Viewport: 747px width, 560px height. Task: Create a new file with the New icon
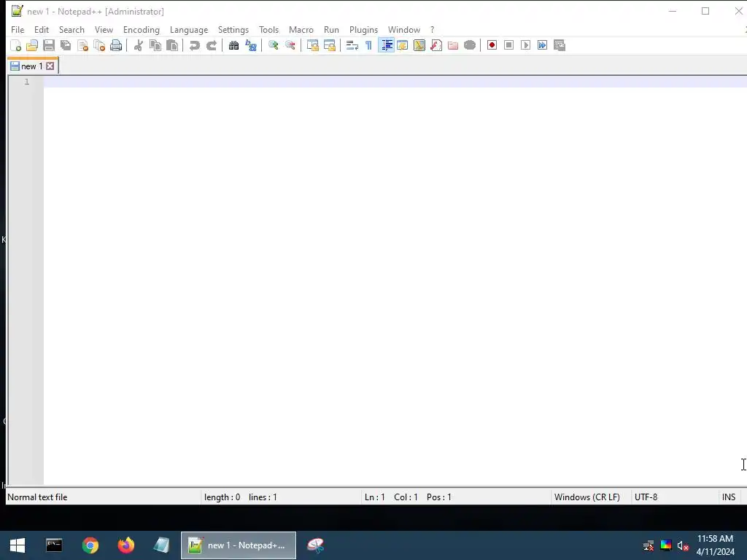point(16,45)
